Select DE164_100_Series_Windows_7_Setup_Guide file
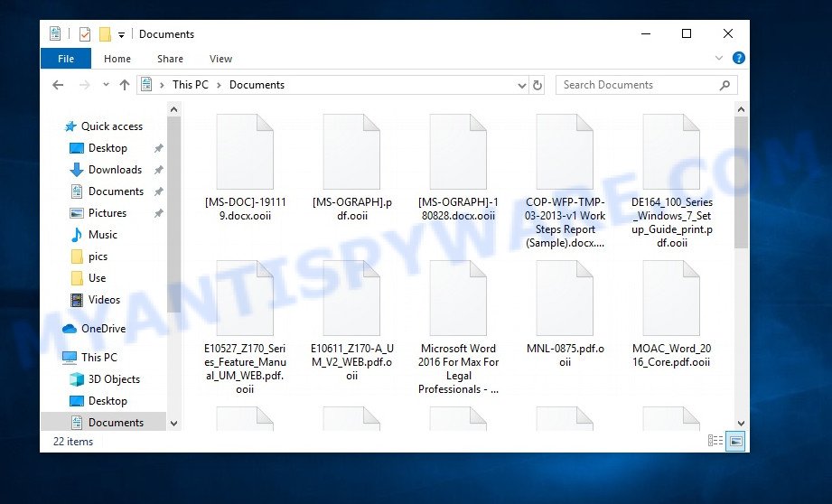Viewport: 832px width, 504px height. pos(672,182)
